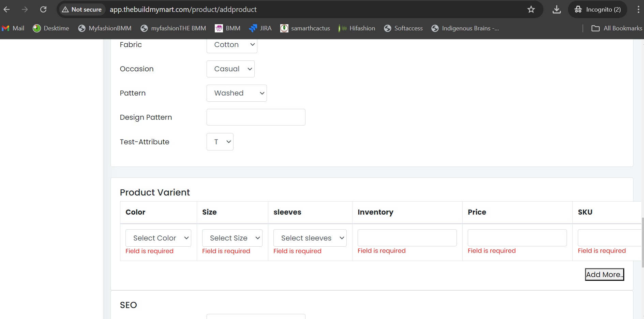Click Field is required under Price input
This screenshot has width=644, height=319.
pos(492,251)
